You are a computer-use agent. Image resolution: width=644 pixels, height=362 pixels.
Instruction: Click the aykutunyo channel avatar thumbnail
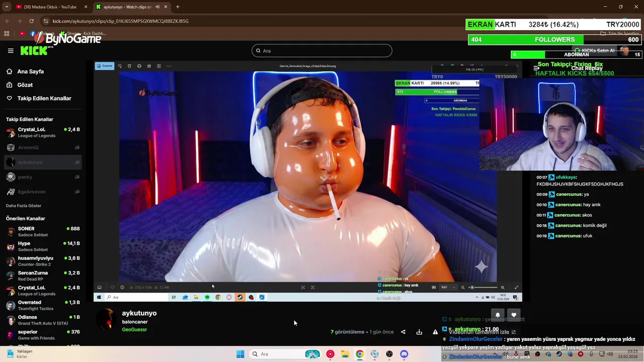[x=106, y=320]
